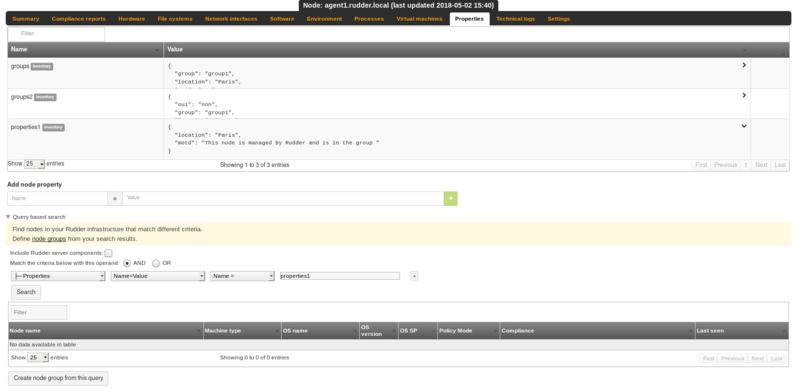Sort results by Machine type
The width and height of the screenshot is (800, 392).
242,331
